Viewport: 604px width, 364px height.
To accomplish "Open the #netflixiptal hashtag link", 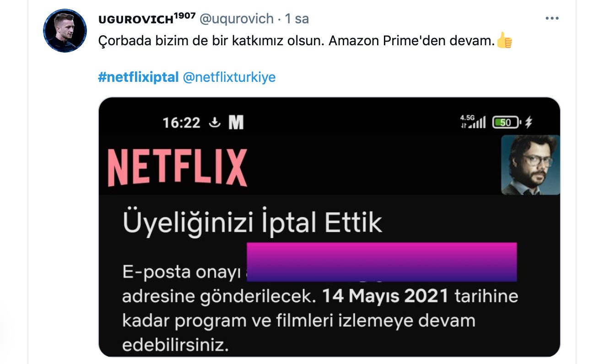I will (138, 77).
